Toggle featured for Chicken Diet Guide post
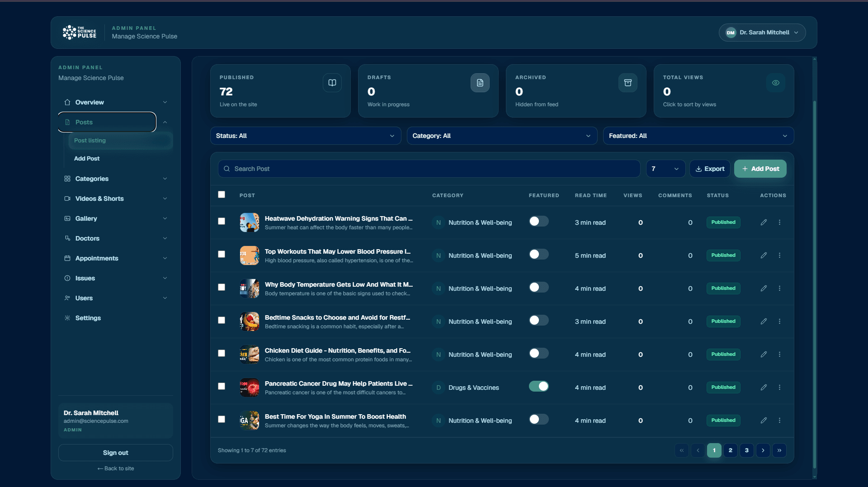The image size is (868, 487). pos(539,353)
